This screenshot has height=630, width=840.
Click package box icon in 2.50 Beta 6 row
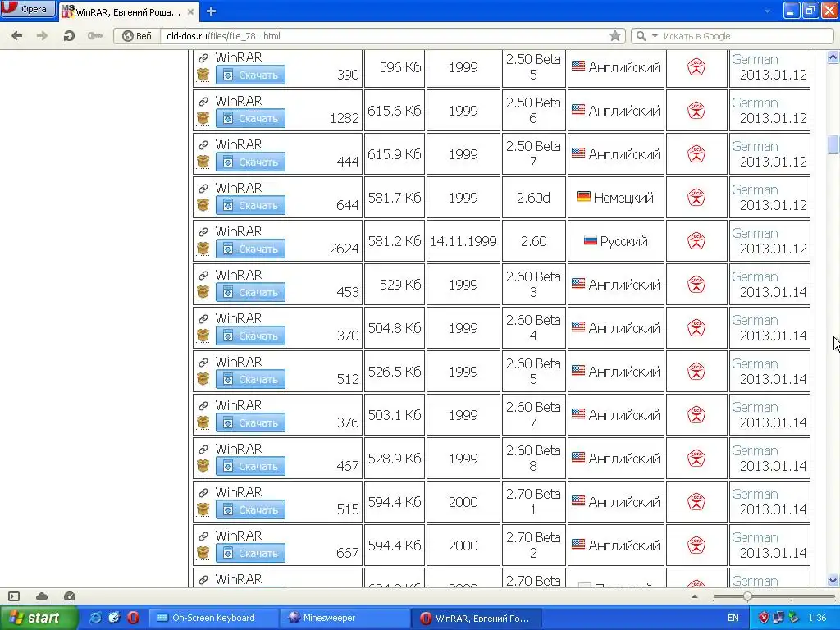[x=203, y=118]
